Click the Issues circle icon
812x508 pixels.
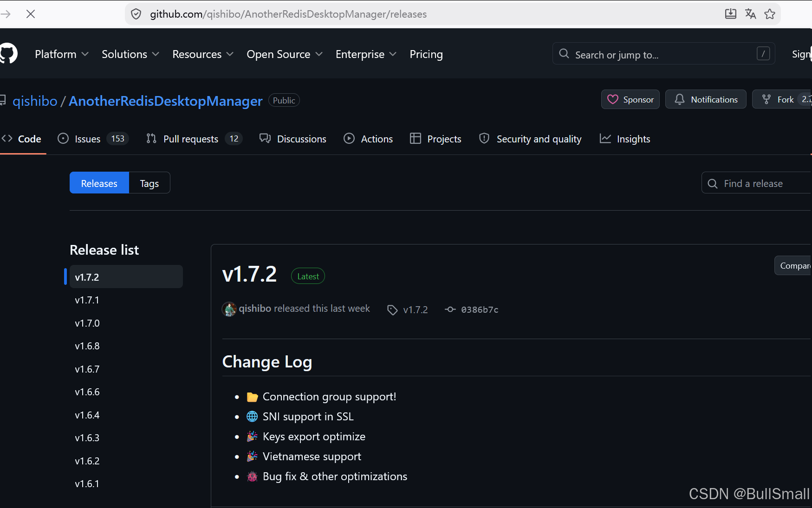click(x=63, y=139)
